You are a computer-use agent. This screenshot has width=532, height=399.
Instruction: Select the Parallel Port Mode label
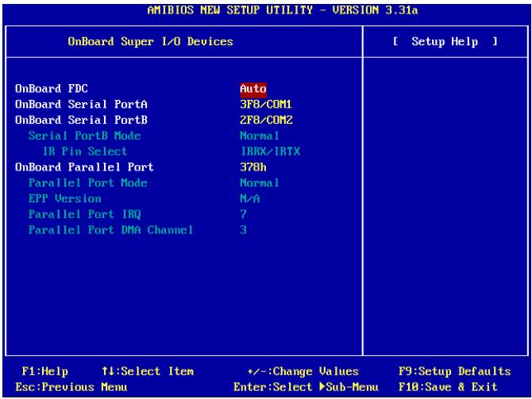[x=88, y=183]
